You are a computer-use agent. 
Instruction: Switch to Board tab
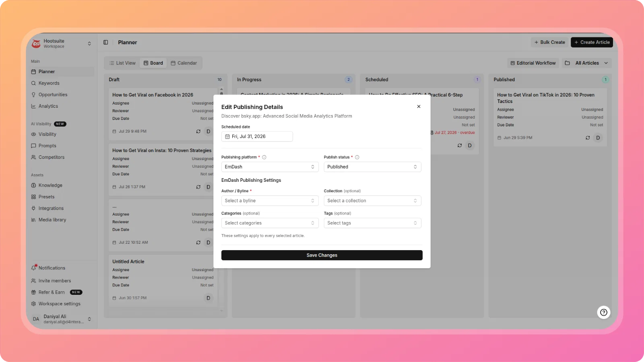[x=153, y=63]
